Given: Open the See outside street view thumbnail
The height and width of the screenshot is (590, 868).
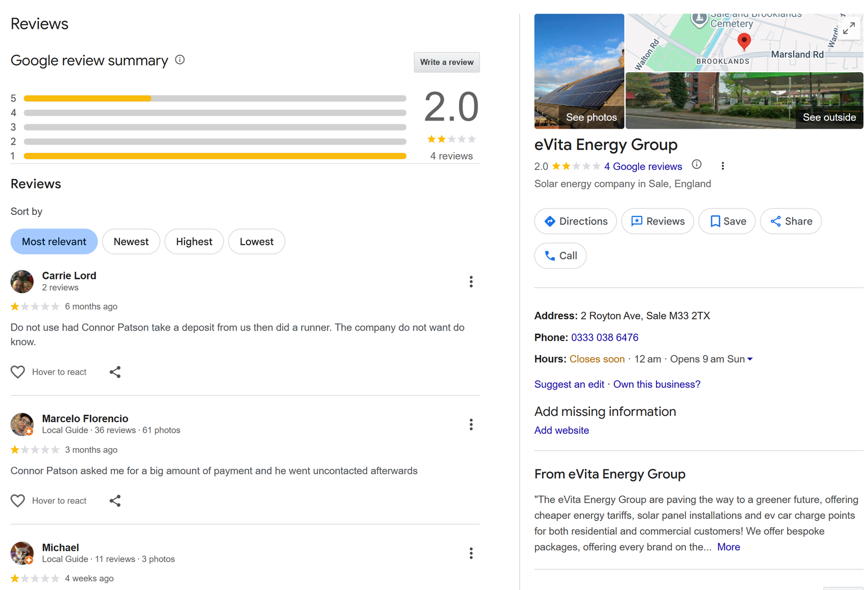Looking at the screenshot, I should [x=744, y=100].
